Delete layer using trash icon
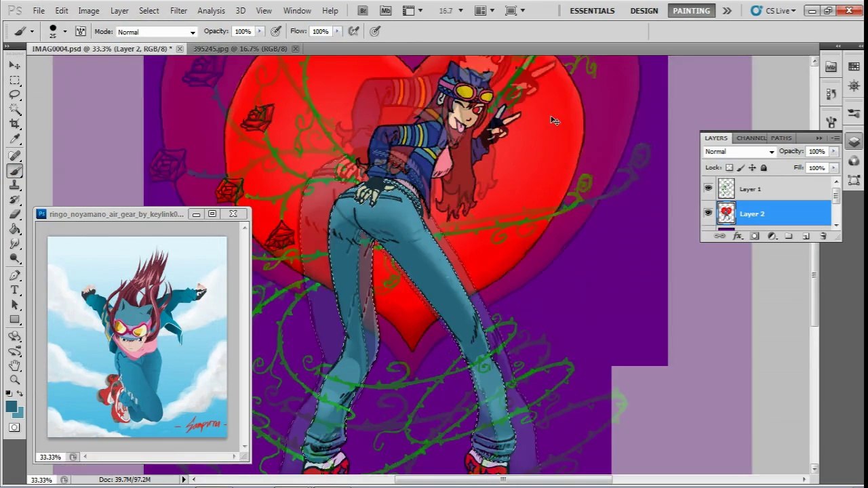Viewport: 868px width, 488px height. click(x=823, y=236)
